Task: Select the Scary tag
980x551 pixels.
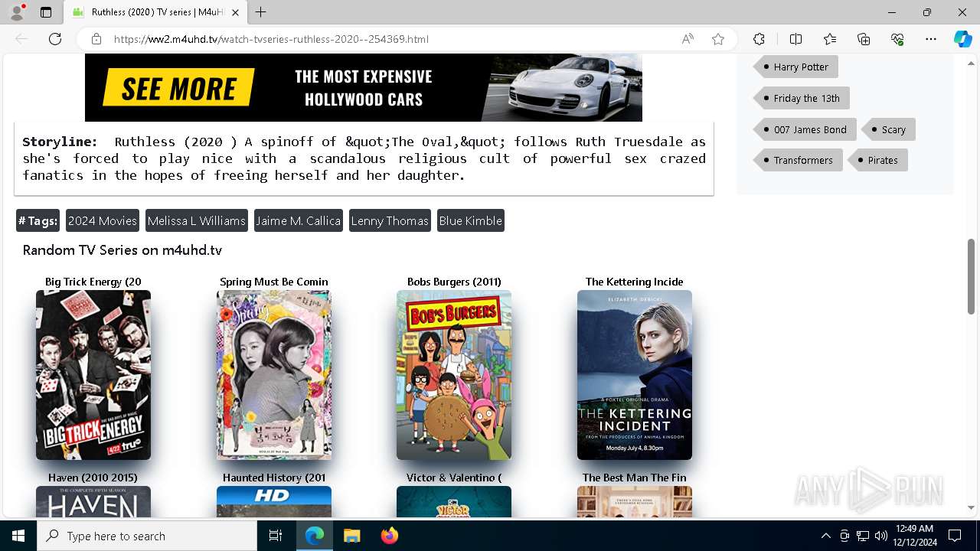Action: 888,129
